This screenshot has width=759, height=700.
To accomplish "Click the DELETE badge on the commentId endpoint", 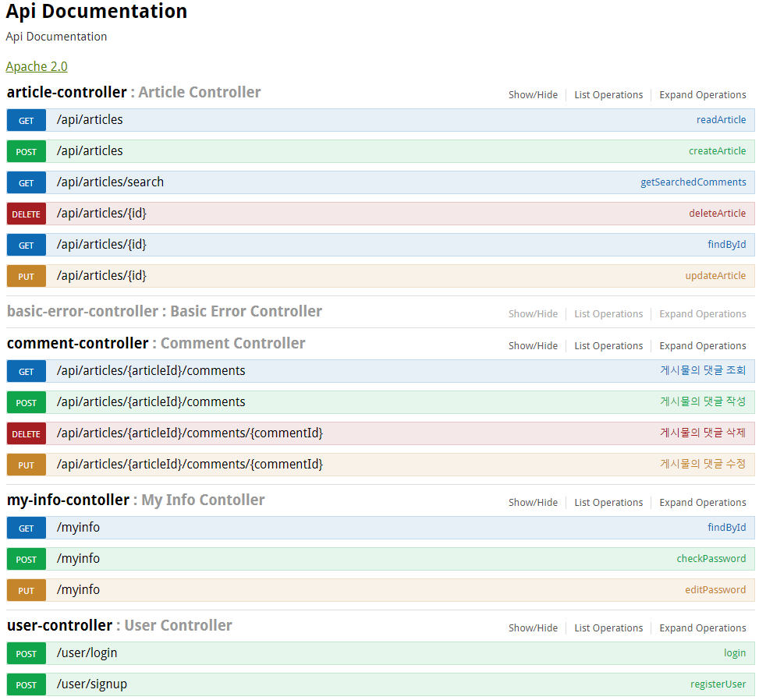I will pos(26,433).
